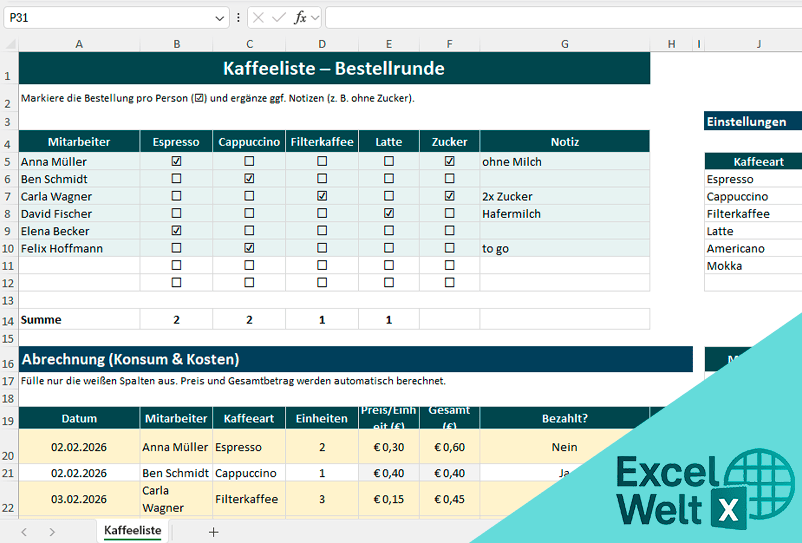Expand the formula bar function dropdown chevron
The height and width of the screenshot is (543, 802).
(315, 17)
